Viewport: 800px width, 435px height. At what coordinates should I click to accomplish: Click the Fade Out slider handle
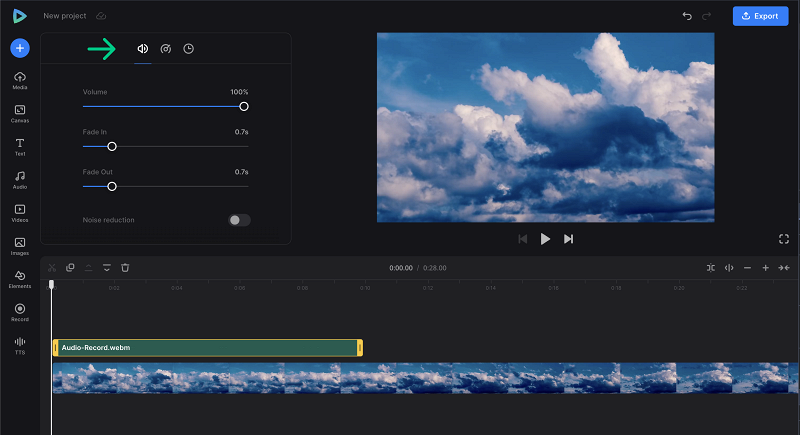click(x=112, y=187)
